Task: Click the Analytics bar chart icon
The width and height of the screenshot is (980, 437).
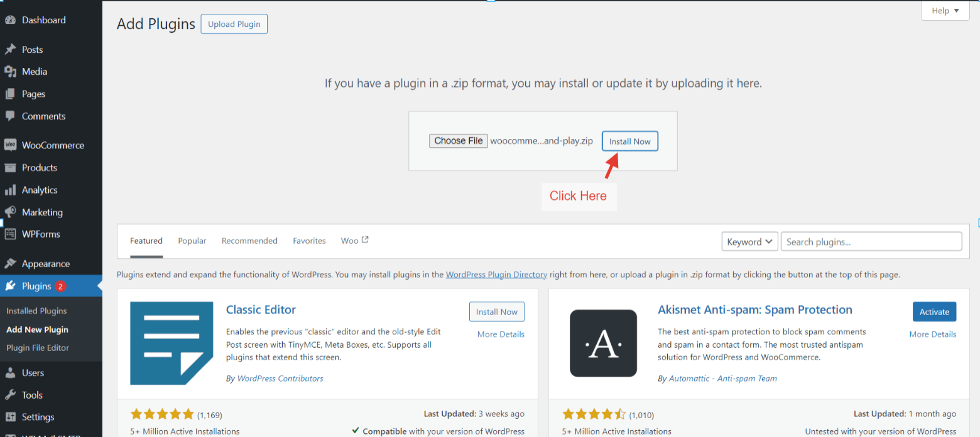Action: pos(10,190)
